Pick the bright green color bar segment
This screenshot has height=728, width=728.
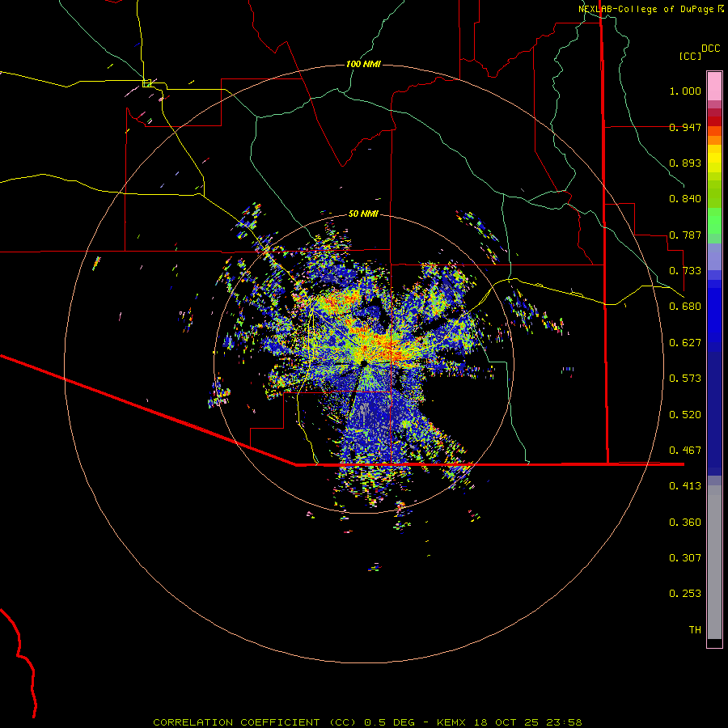pos(714,221)
